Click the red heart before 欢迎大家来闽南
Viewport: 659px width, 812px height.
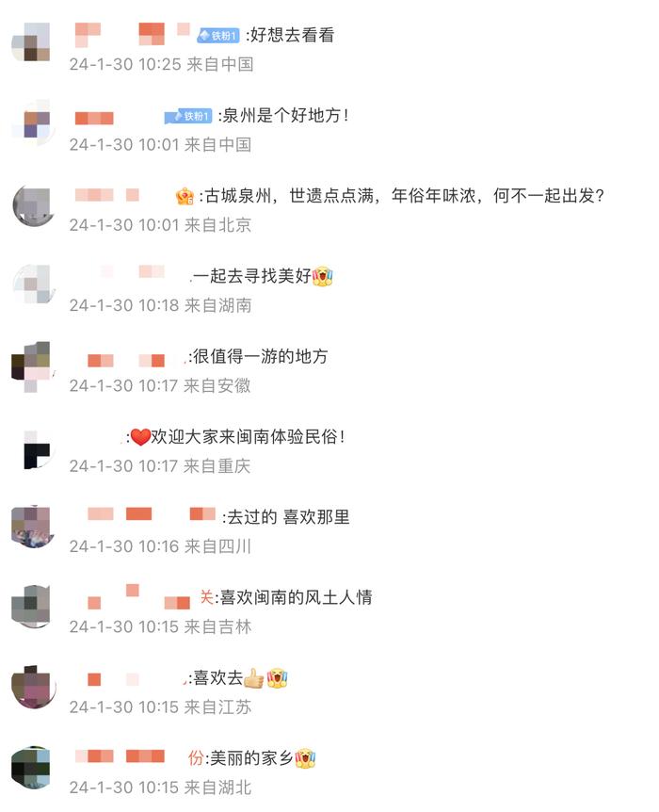click(140, 437)
